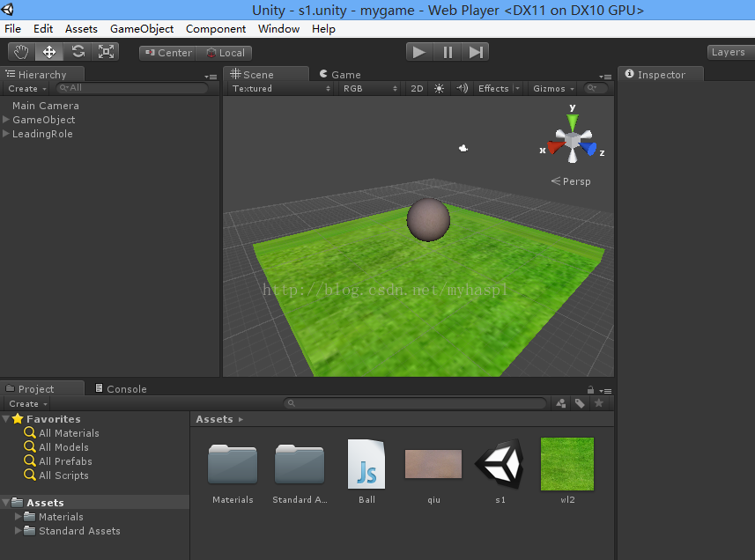755x560 pixels.
Task: Open the GameObject menu
Action: pyautogui.click(x=142, y=29)
